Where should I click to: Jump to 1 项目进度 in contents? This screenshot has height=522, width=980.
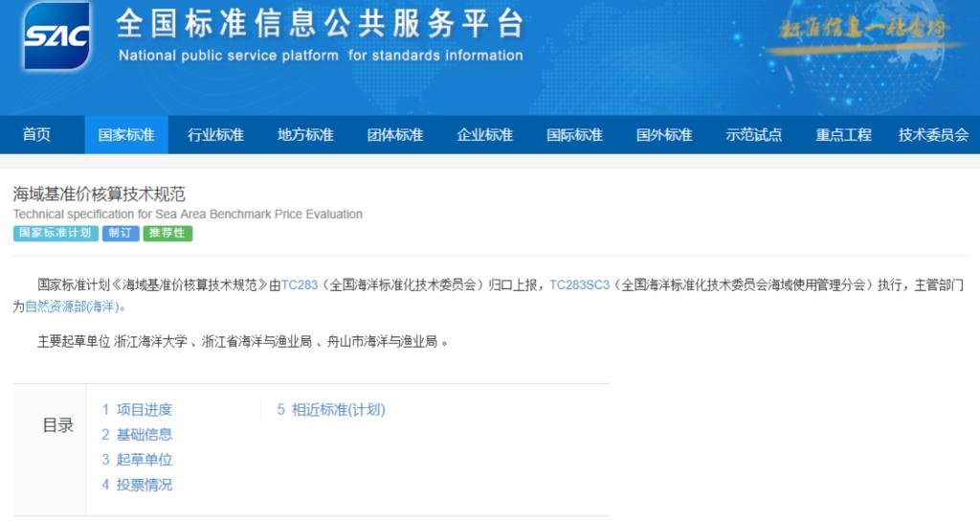[137, 410]
